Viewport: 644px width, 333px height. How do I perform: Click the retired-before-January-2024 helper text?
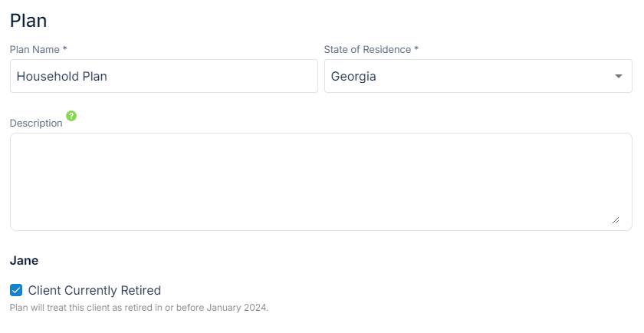click(x=139, y=308)
